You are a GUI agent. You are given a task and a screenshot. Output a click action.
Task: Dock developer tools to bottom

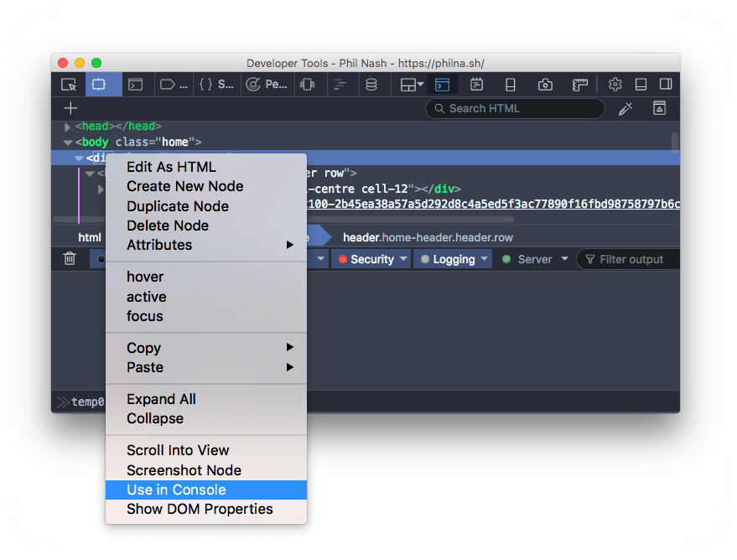pos(641,85)
